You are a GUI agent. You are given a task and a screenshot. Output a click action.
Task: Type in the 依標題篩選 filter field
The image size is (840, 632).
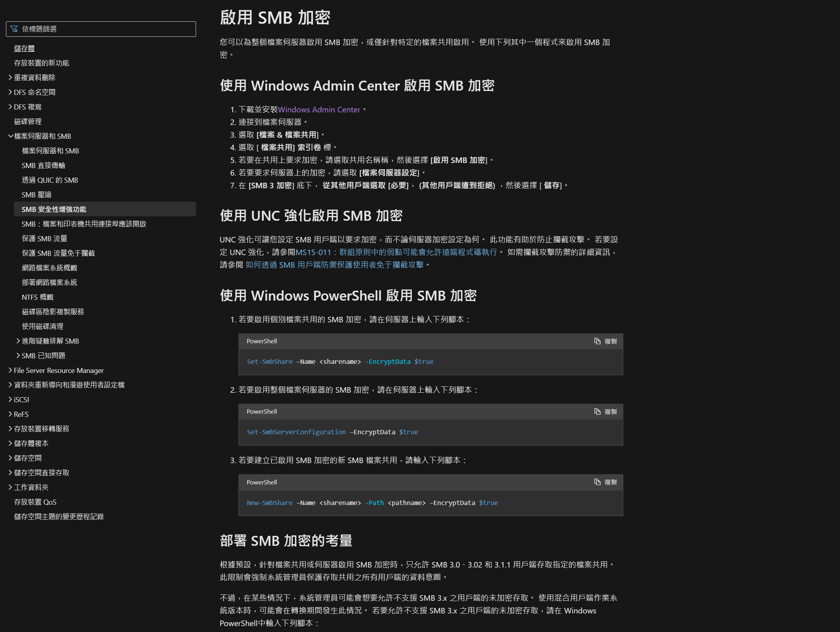coord(107,29)
